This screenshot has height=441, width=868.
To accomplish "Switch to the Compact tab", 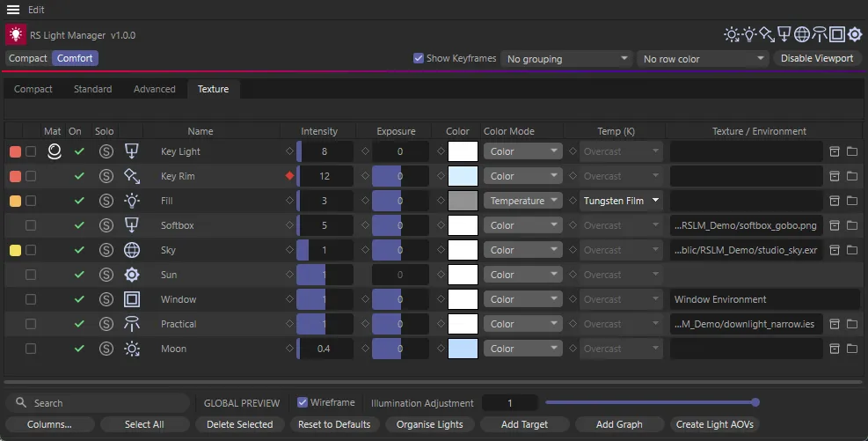I will pos(33,89).
